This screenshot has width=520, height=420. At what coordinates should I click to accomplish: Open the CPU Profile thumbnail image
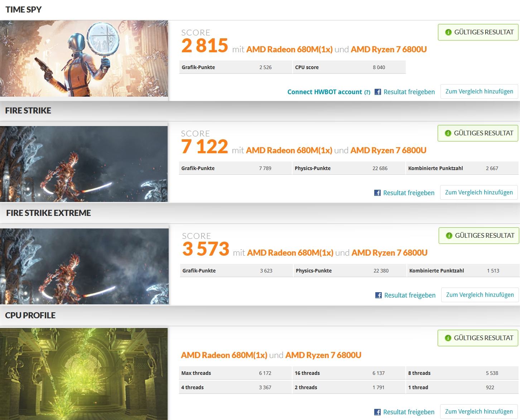tap(84, 374)
